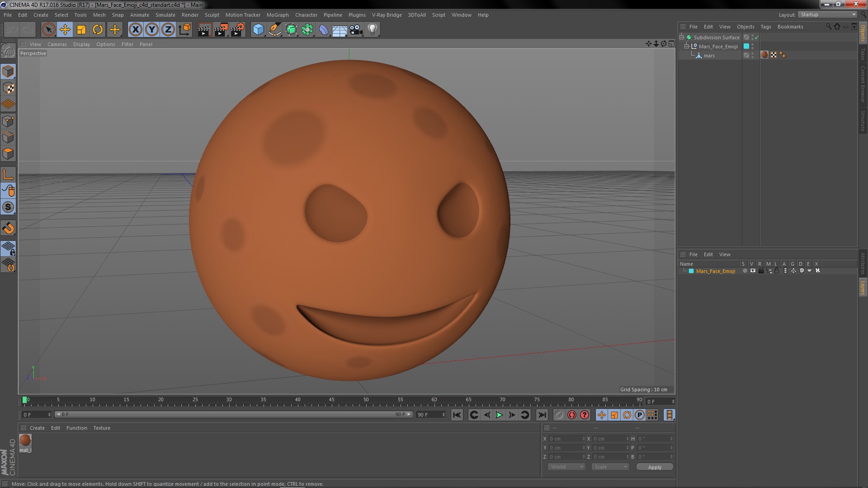Open Layout Startup dropdown
The height and width of the screenshot is (488, 868).
(827, 14)
